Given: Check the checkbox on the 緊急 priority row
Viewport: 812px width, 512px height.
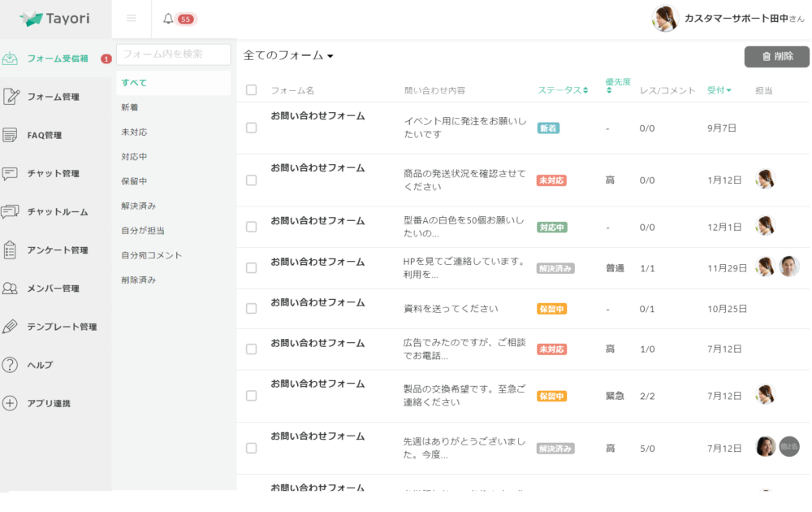Looking at the screenshot, I should pos(252,396).
